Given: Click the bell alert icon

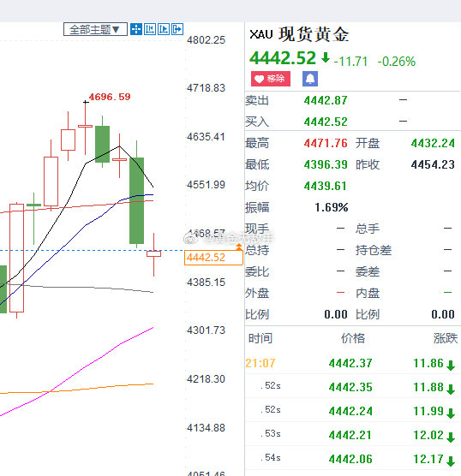Looking at the screenshot, I should (310, 79).
